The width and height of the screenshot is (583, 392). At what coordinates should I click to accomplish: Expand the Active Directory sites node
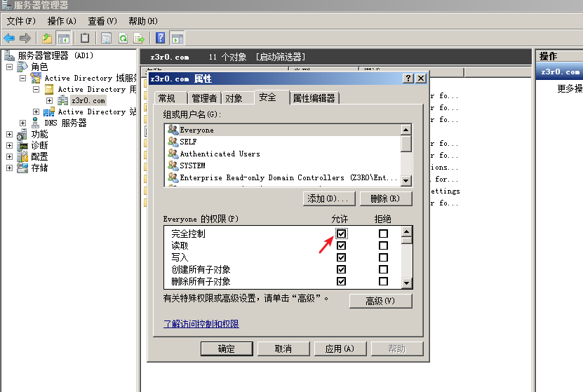(36, 111)
